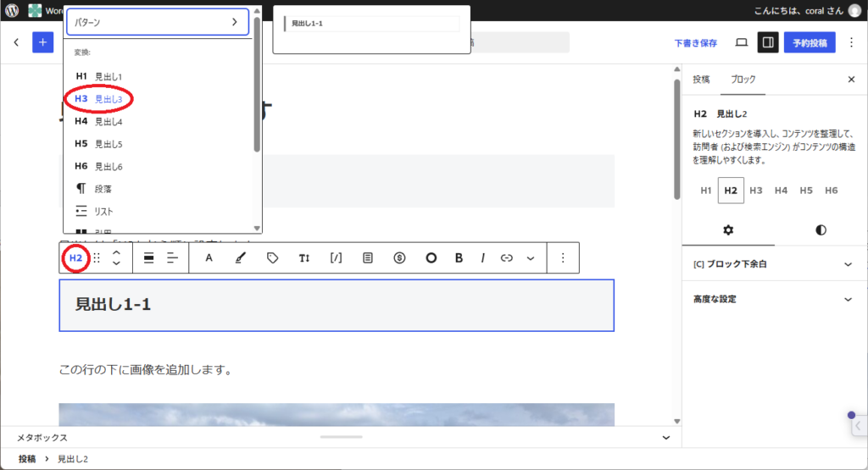This screenshot has height=470, width=868.
Task: Select H1 heading level in sidebar
Action: point(706,191)
